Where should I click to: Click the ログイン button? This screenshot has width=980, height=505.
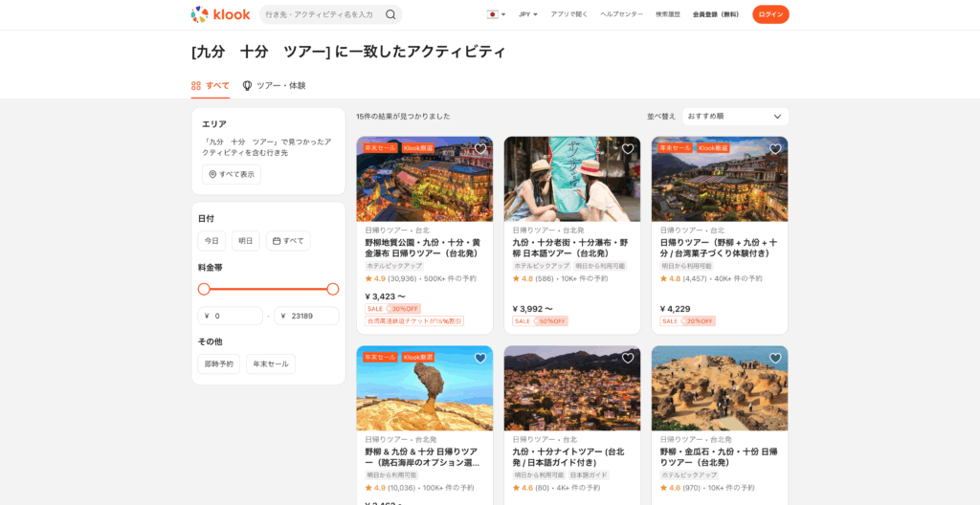point(770,14)
